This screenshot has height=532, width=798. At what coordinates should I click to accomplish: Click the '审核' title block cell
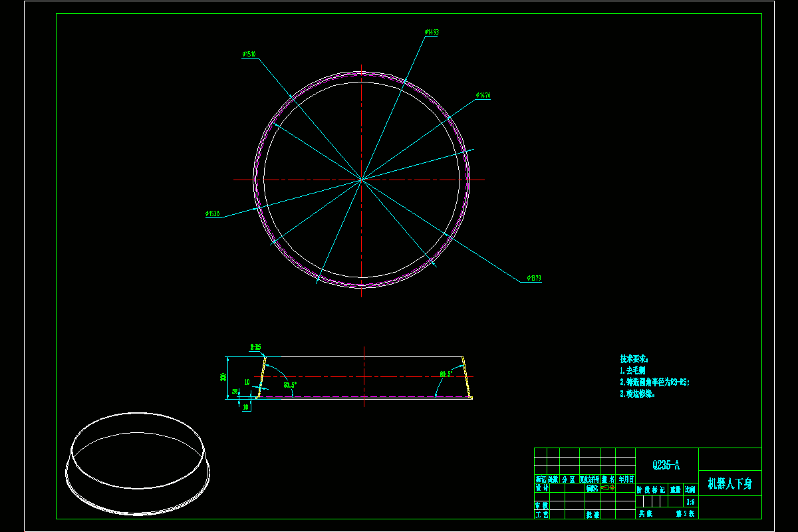(542, 505)
